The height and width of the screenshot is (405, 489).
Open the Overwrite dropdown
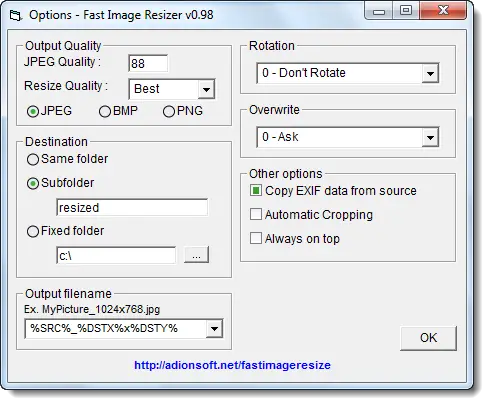[x=430, y=137]
